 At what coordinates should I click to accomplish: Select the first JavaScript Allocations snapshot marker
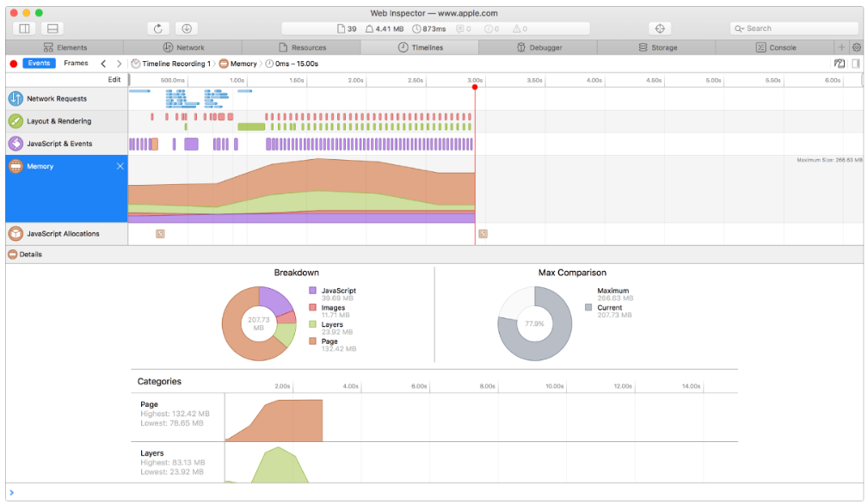160,234
